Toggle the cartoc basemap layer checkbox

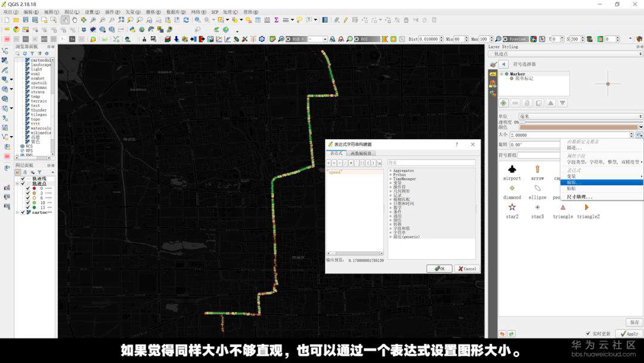pos(23,213)
